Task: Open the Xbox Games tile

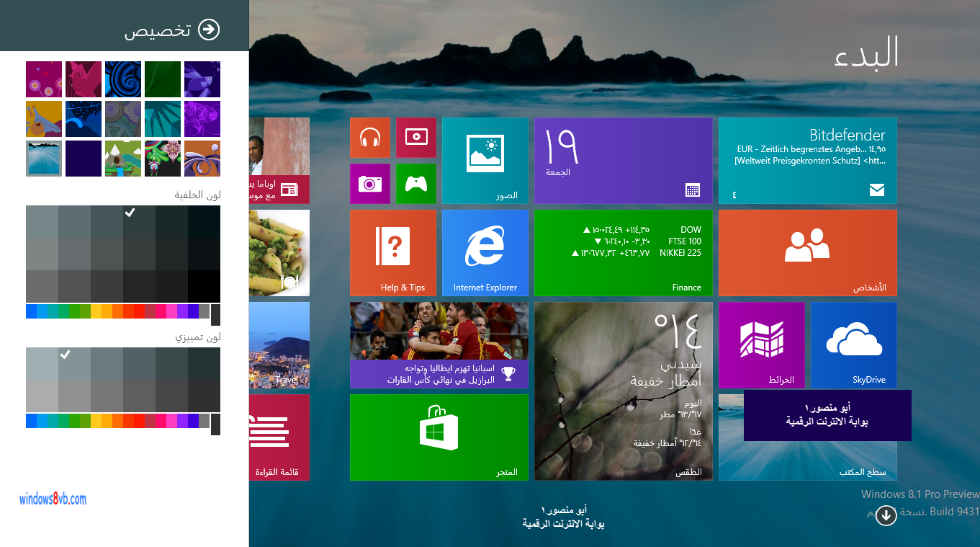Action: (415, 184)
